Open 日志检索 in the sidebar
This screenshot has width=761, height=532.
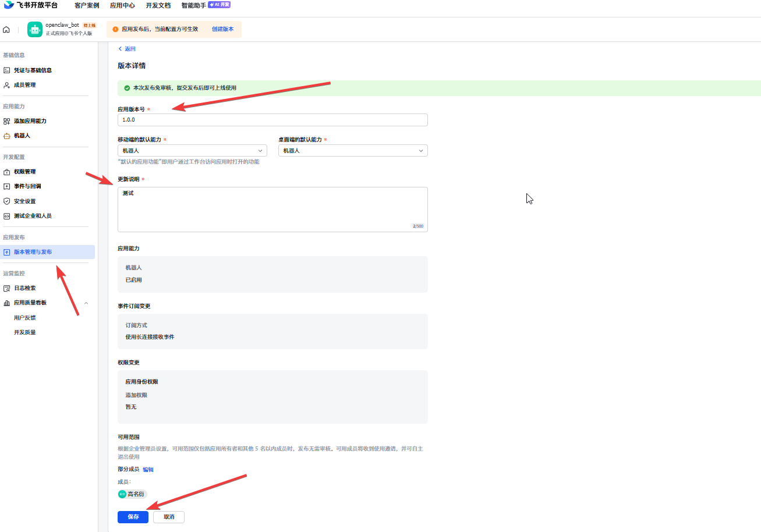point(24,288)
